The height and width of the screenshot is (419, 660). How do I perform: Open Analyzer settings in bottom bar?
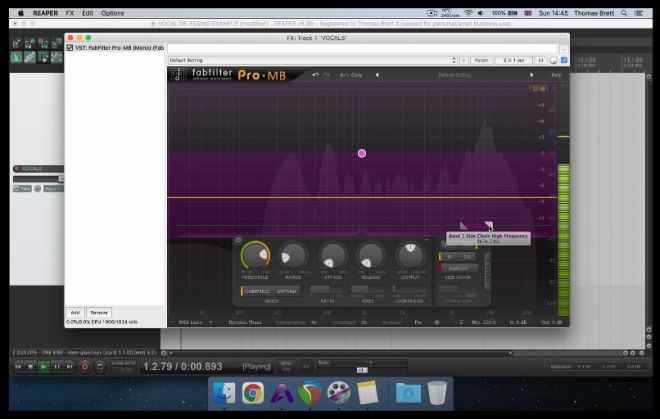401,323
